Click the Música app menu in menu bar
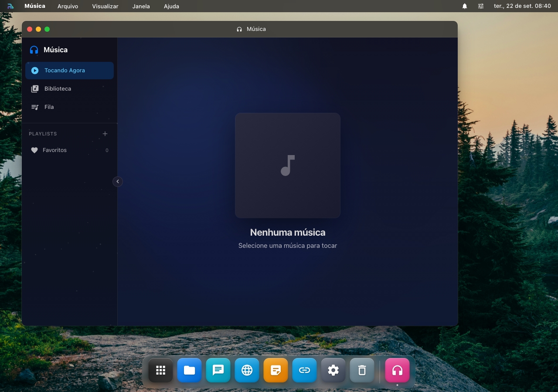558x392 pixels. click(x=35, y=6)
